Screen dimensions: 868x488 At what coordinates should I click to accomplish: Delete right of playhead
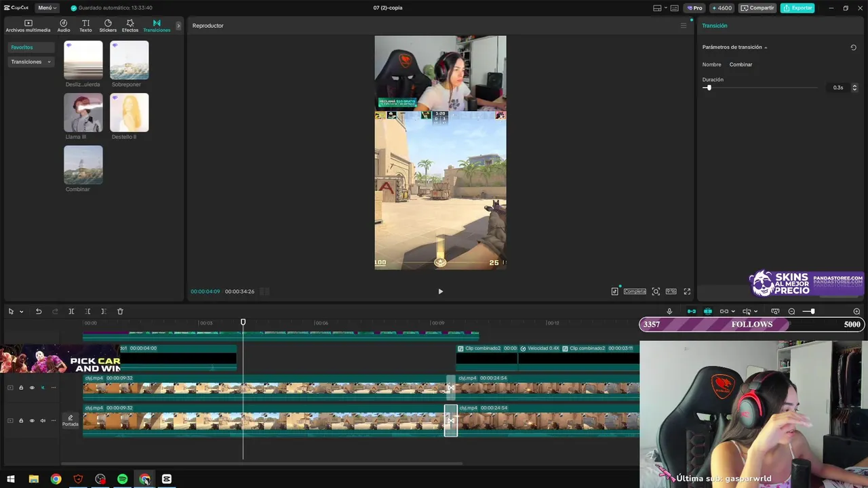coord(104,311)
